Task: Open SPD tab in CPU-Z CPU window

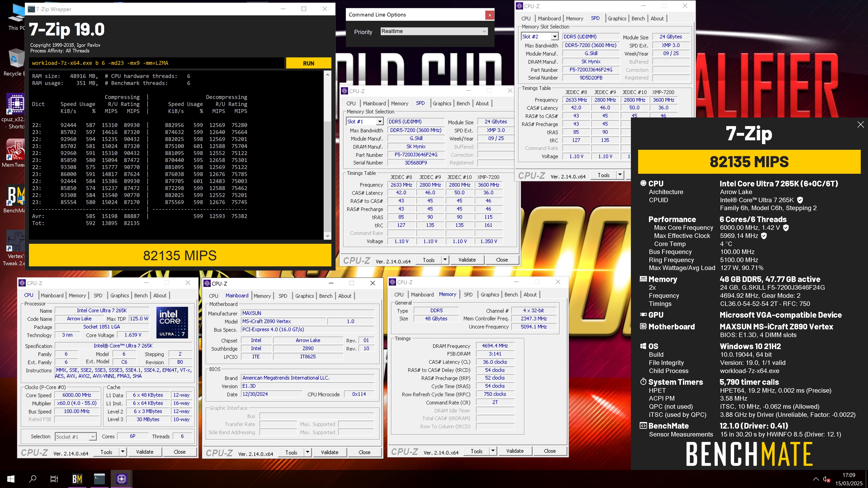Action: pos(98,295)
